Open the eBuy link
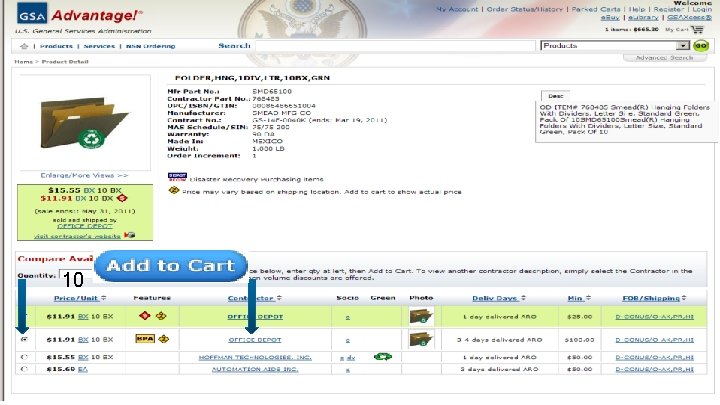 pyautogui.click(x=610, y=17)
